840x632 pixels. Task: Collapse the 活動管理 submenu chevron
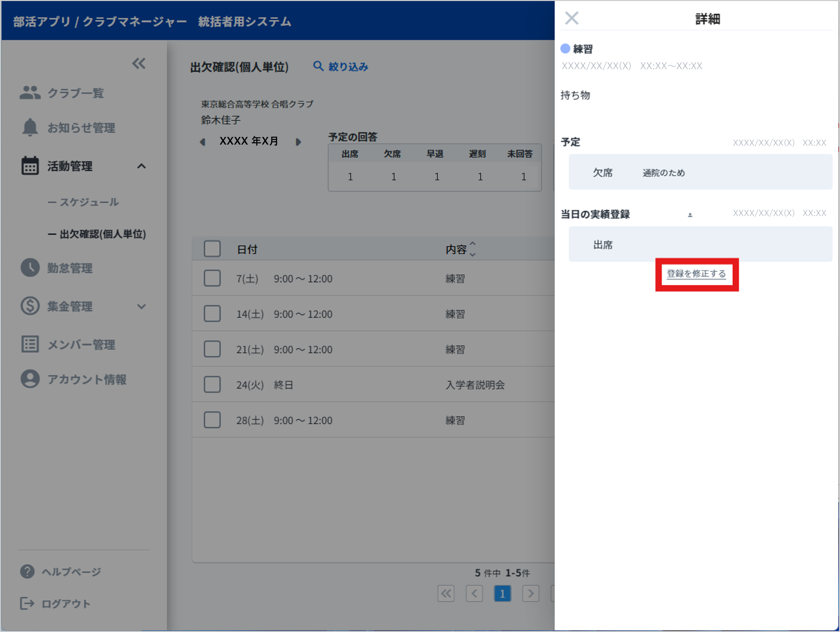point(141,166)
